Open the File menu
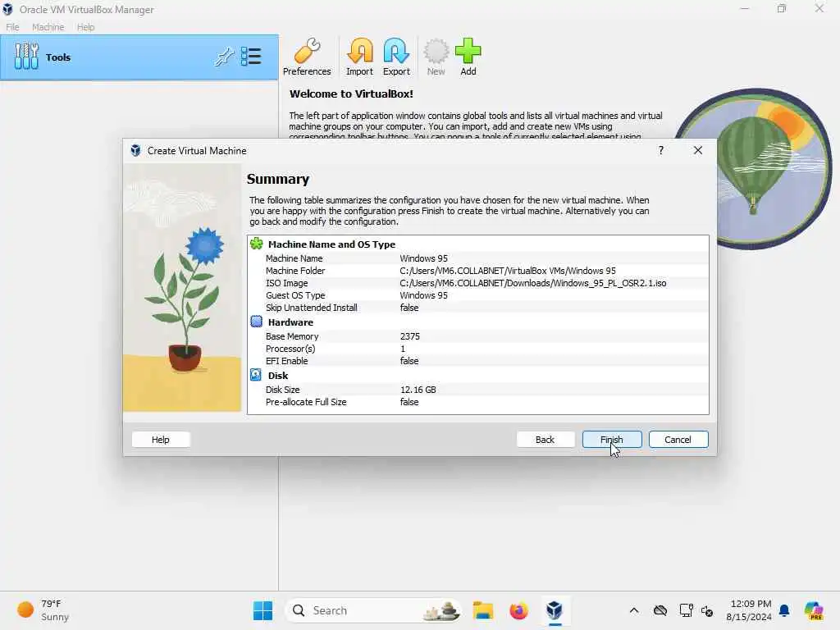This screenshot has height=630, width=840. 12,27
